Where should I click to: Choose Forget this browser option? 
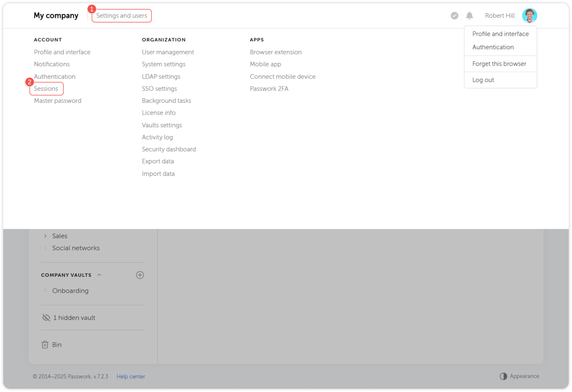point(499,64)
